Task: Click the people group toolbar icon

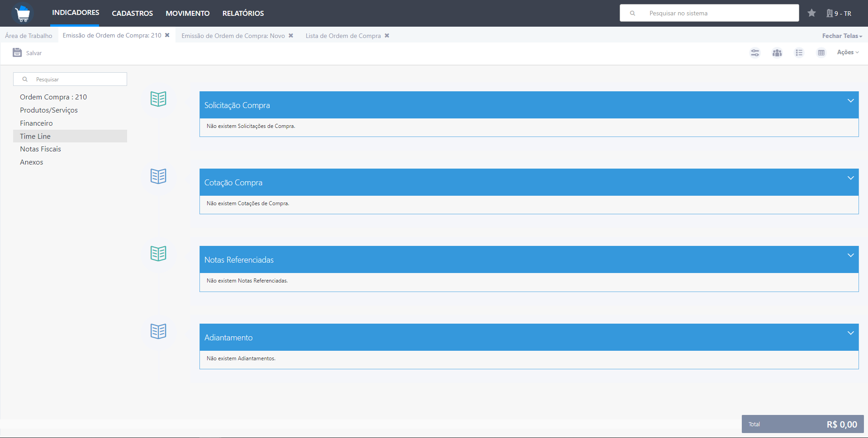Action: pos(777,53)
